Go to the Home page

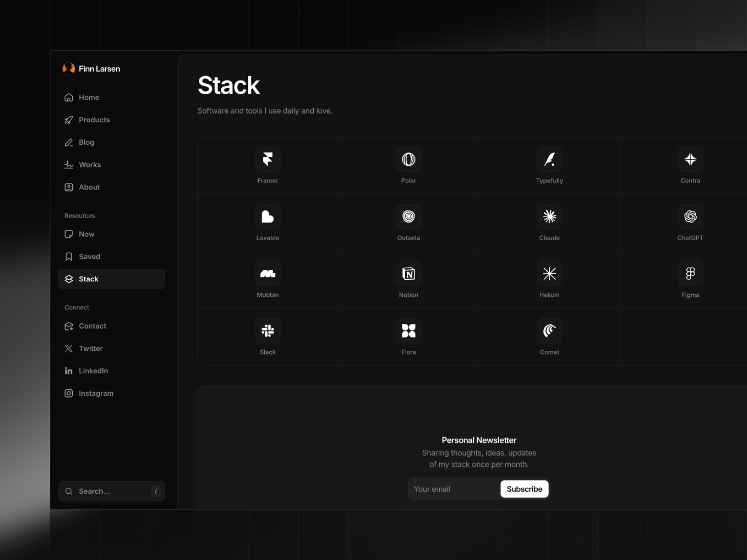pyautogui.click(x=112, y=97)
